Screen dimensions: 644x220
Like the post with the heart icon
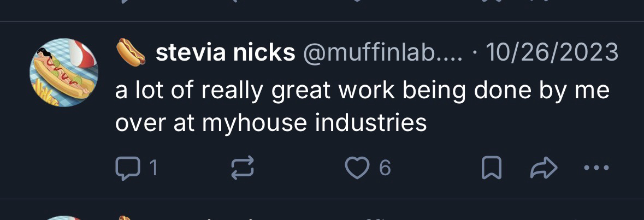coord(357,169)
